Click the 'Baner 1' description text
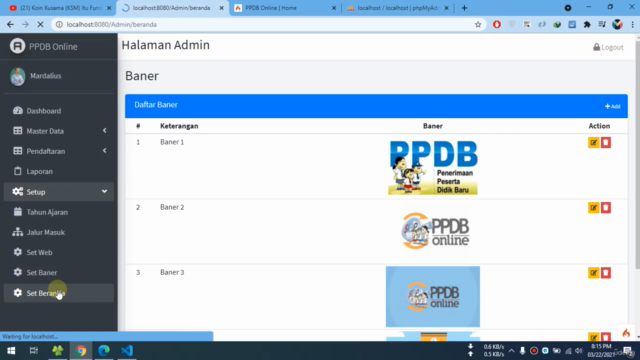This screenshot has width=640, height=360. click(x=172, y=142)
